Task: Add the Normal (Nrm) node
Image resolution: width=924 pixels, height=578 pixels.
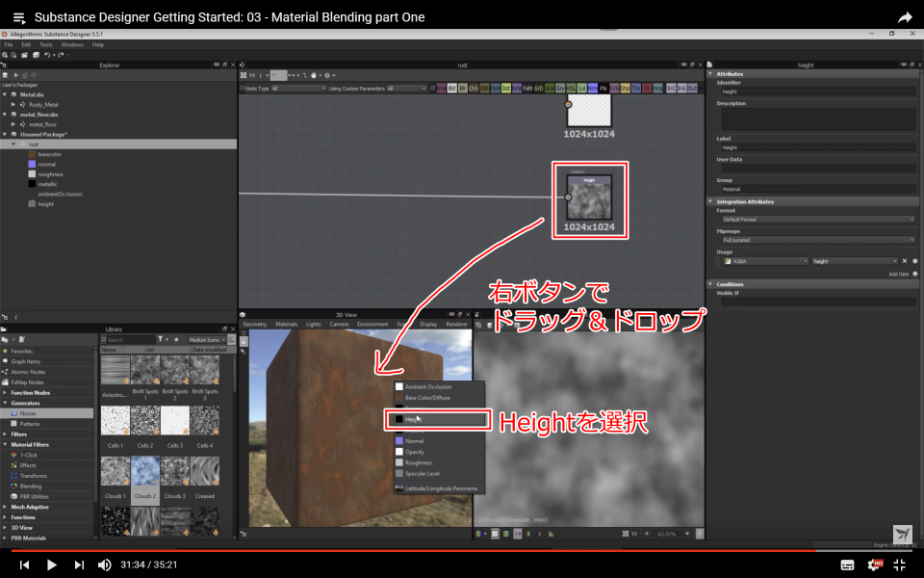Action: coord(592,88)
